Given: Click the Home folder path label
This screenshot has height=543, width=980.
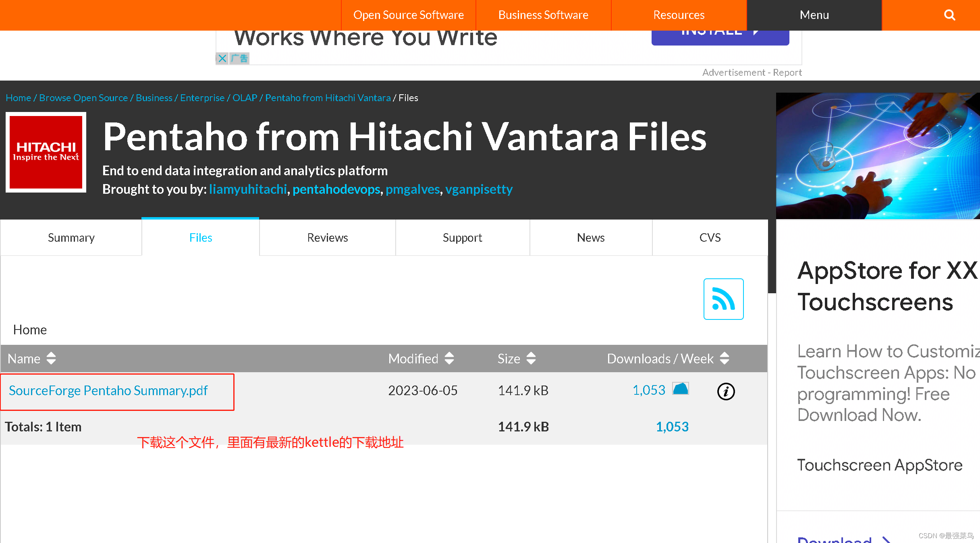Looking at the screenshot, I should click(x=30, y=330).
